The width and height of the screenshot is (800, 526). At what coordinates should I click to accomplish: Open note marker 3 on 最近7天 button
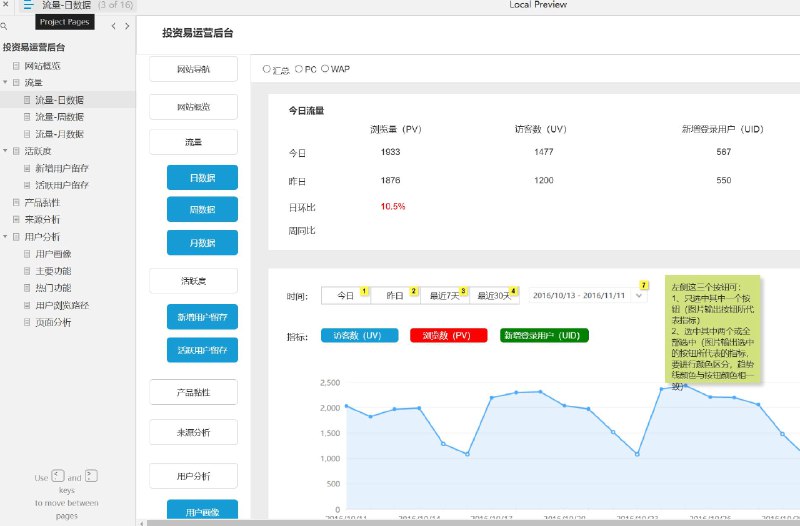click(x=463, y=291)
